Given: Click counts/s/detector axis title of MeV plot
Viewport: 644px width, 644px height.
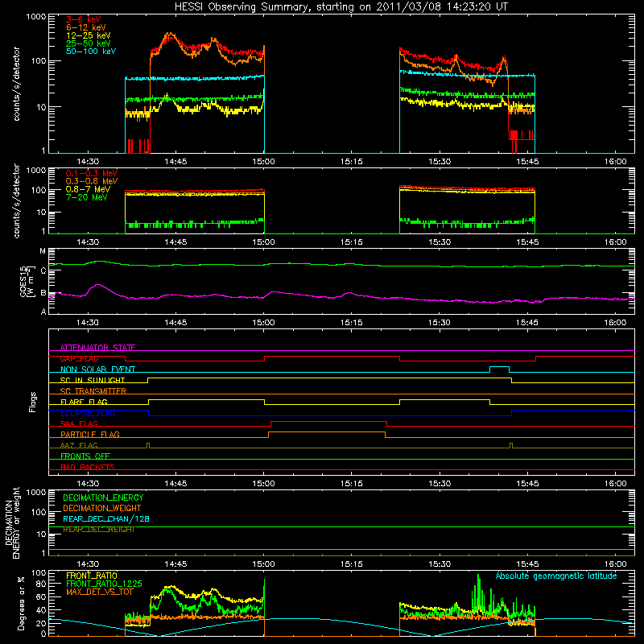Looking at the screenshot, I should click(16, 200).
